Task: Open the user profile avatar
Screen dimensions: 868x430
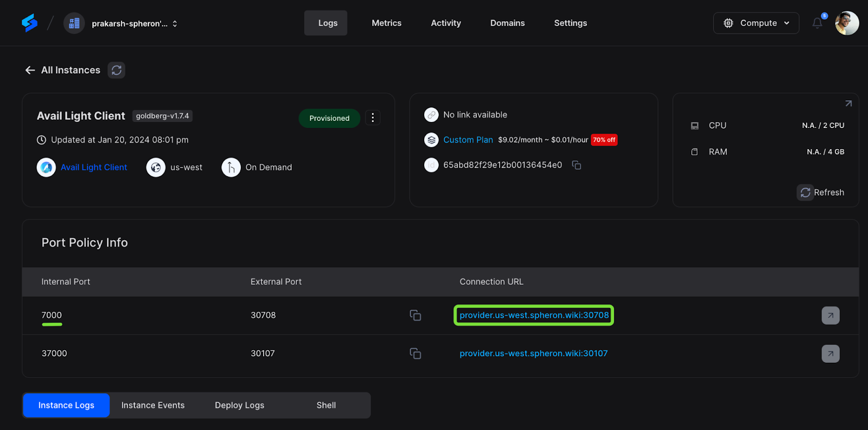Action: [x=847, y=23]
